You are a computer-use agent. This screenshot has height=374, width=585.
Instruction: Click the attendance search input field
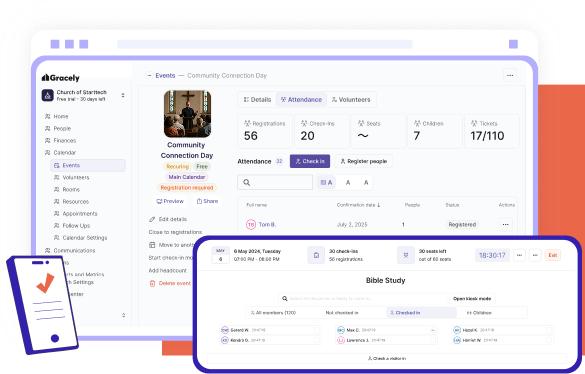275,183
